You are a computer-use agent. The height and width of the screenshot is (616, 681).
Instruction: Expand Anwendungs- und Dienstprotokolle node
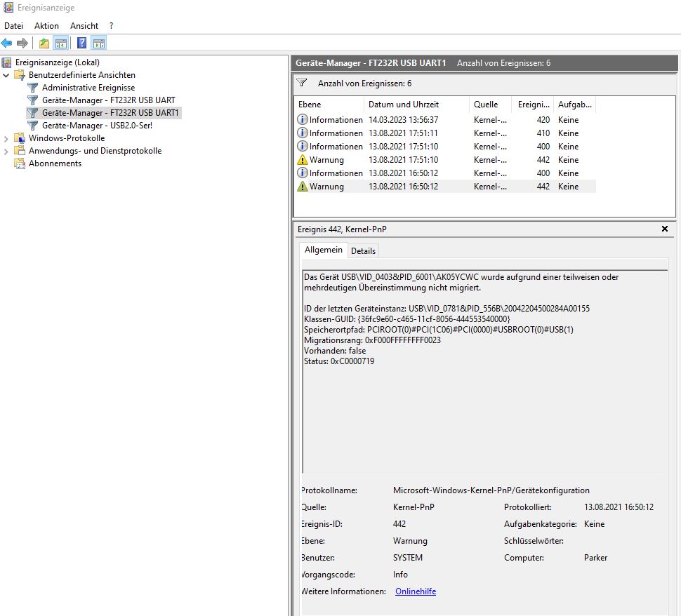pos(6,151)
